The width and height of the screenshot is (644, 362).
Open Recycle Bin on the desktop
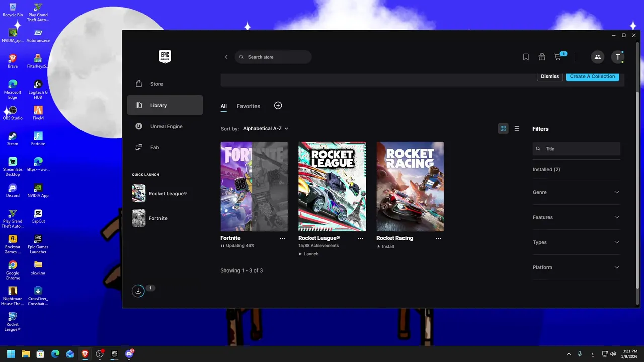tap(13, 10)
